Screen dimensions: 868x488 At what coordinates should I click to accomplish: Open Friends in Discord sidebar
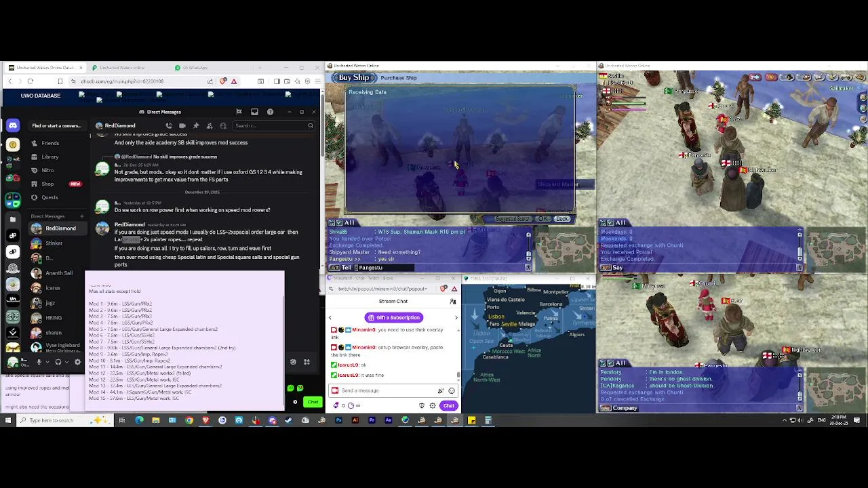pos(50,143)
